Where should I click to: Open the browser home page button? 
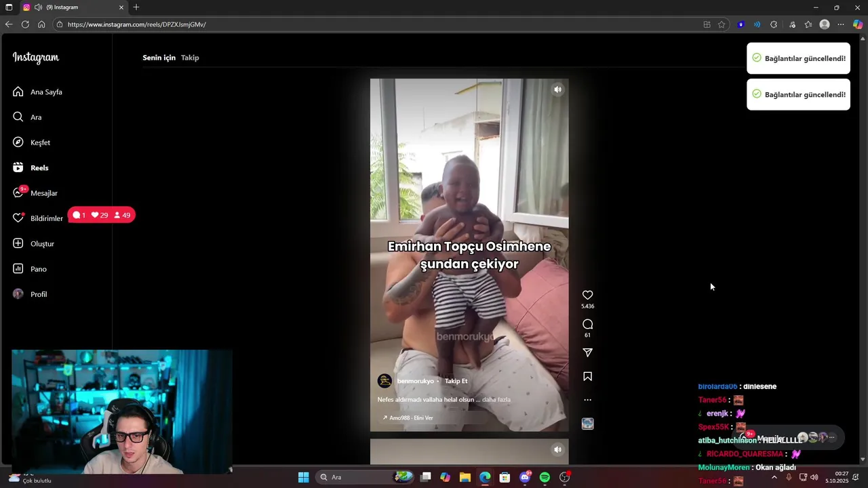(x=41, y=24)
